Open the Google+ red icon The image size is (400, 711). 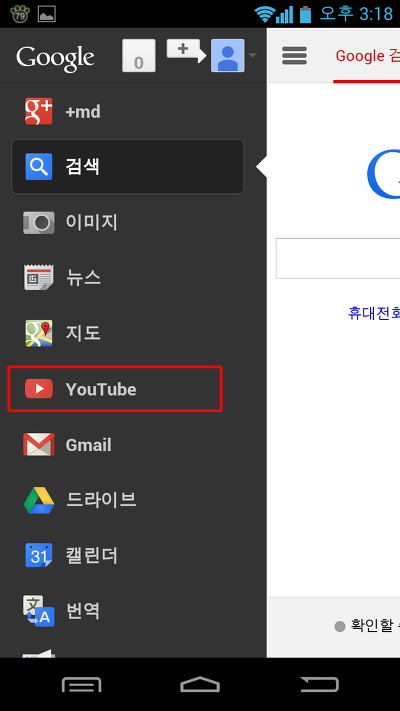39,111
